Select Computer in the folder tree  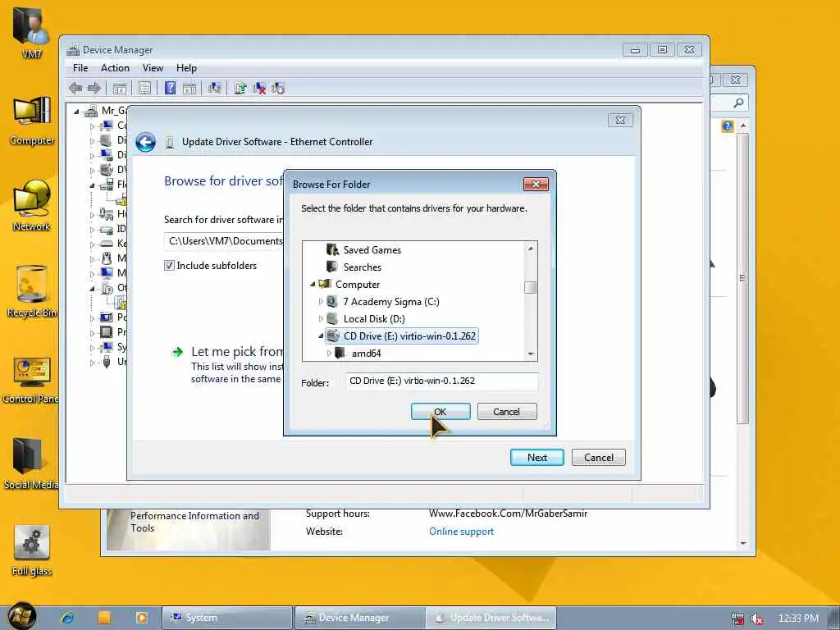point(358,285)
